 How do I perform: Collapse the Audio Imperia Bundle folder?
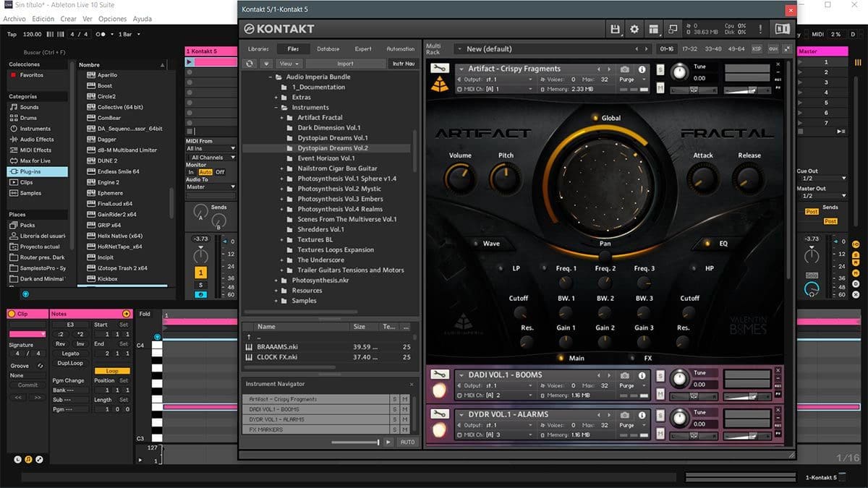tap(271, 77)
